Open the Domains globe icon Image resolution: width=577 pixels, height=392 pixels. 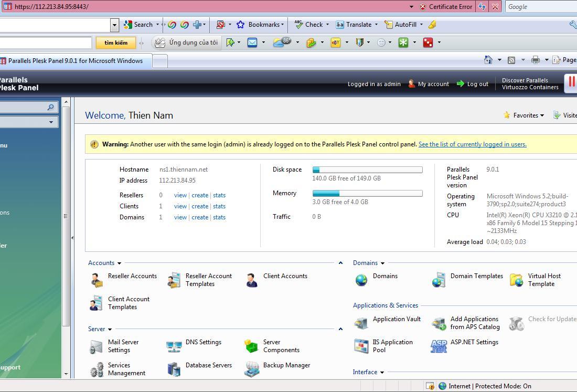tap(361, 280)
